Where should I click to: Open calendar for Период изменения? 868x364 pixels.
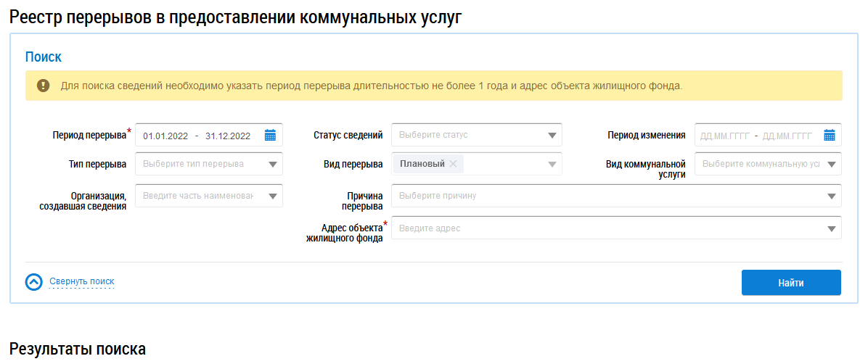(x=830, y=135)
